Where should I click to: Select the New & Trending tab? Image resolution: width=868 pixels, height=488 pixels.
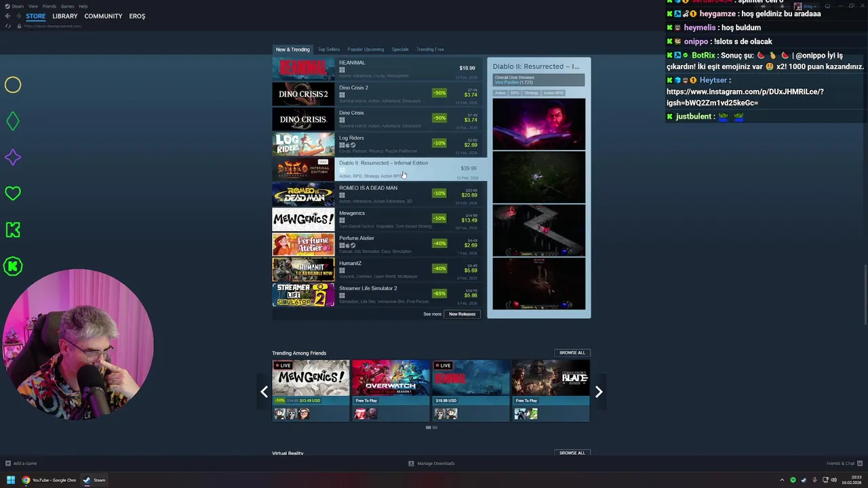point(292,49)
